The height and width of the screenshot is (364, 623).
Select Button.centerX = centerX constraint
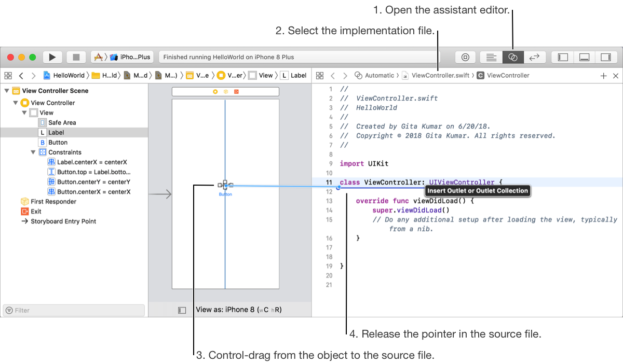click(x=93, y=192)
